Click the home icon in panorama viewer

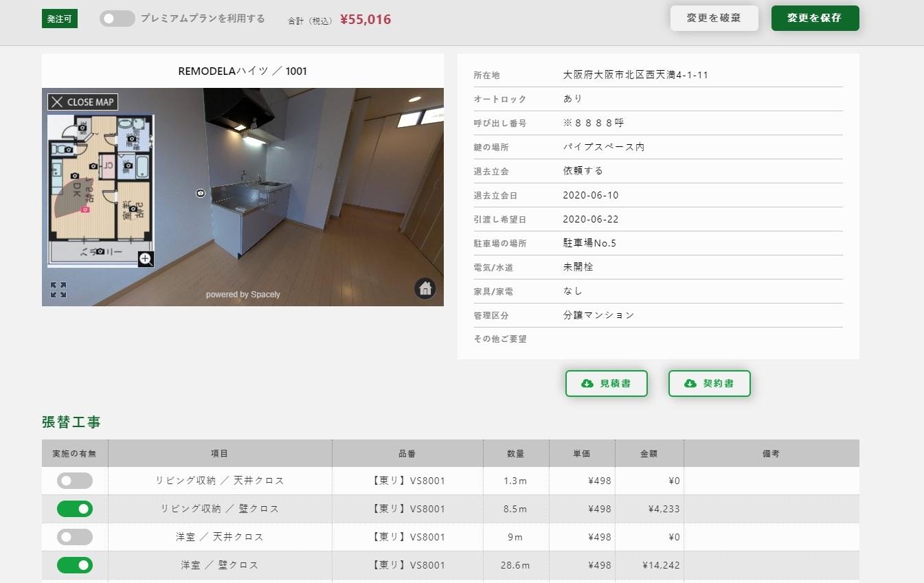coord(425,288)
